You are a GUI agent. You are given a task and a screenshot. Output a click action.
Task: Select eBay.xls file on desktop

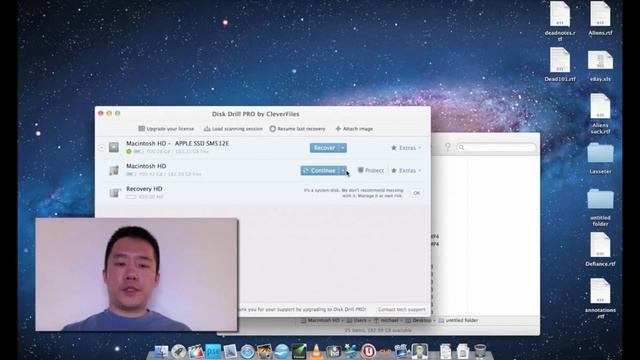tap(600, 65)
